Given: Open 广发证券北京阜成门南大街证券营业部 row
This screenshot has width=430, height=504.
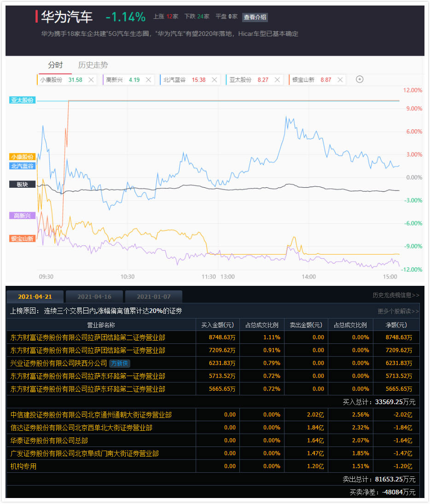Looking at the screenshot, I should [213, 453].
